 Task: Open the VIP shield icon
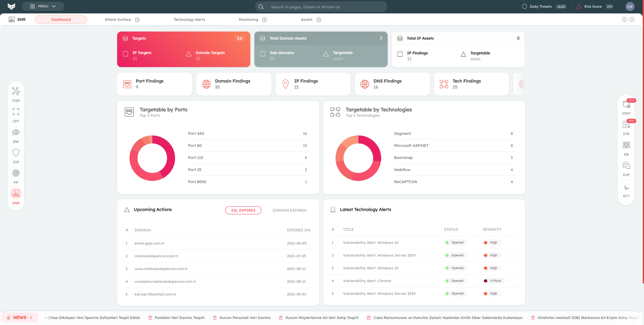coord(16,153)
